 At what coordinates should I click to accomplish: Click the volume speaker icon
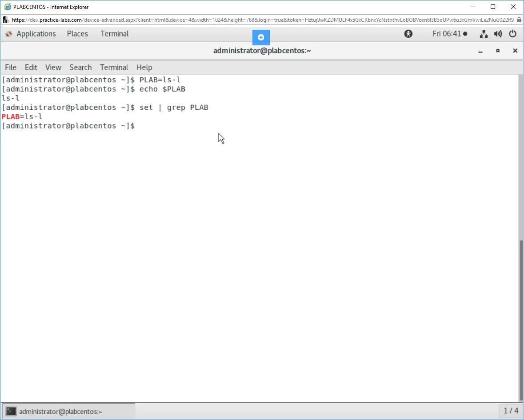tap(498, 34)
